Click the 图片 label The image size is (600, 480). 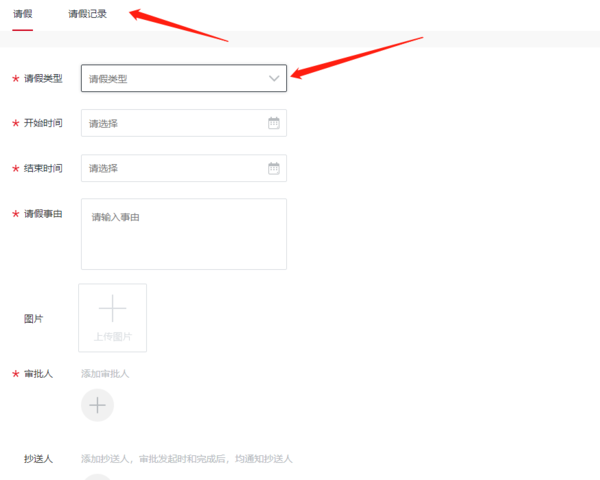(33, 318)
